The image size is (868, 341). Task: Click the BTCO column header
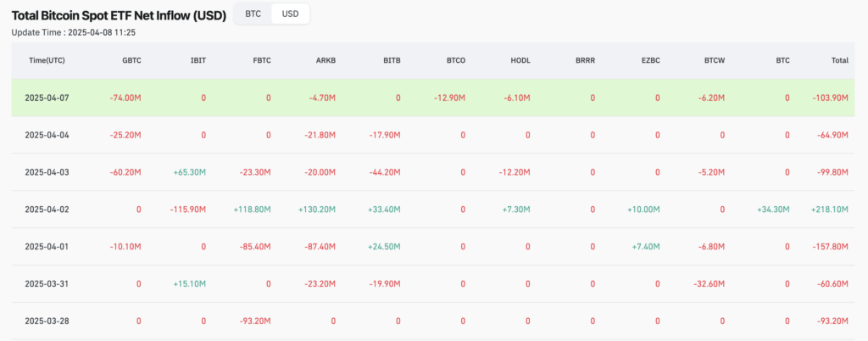pos(455,61)
